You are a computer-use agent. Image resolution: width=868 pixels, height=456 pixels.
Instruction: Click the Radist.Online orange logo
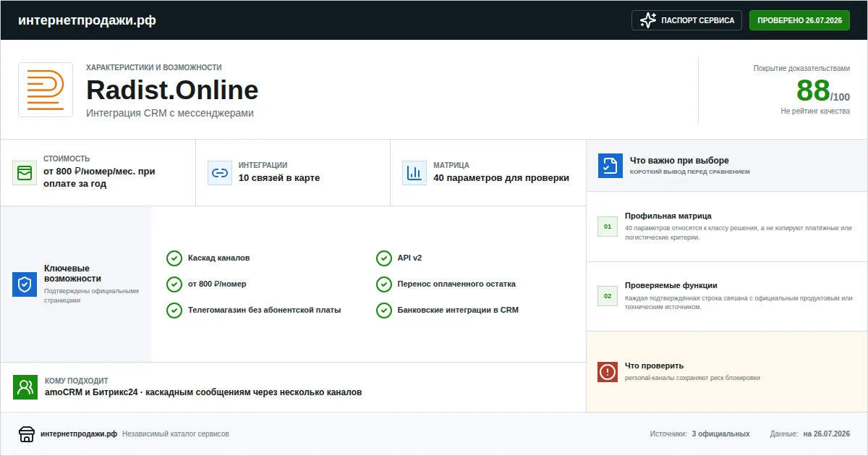[46, 90]
